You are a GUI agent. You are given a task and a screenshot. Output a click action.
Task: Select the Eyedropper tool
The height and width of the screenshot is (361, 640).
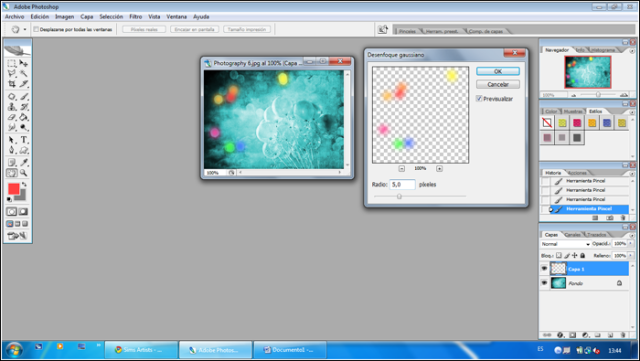point(24,162)
